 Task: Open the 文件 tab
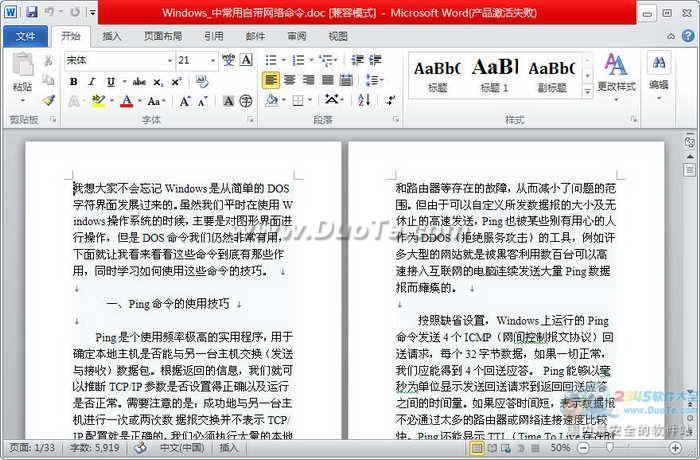(x=25, y=37)
